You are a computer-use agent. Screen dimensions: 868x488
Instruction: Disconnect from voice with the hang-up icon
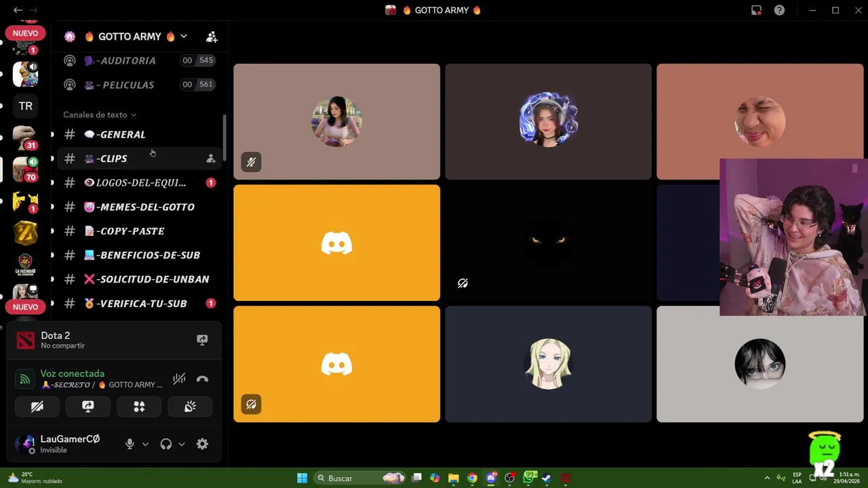tap(202, 379)
